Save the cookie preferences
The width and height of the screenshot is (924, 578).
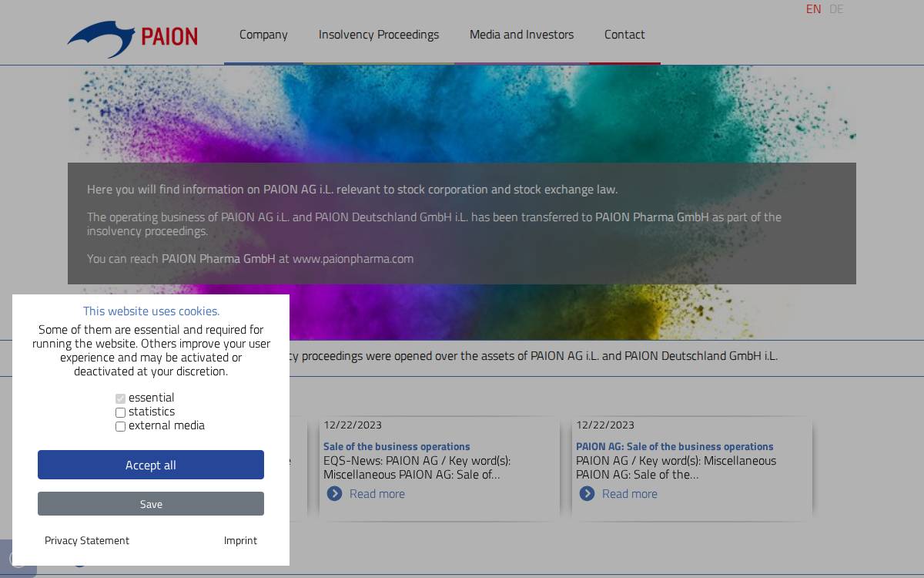(151, 504)
